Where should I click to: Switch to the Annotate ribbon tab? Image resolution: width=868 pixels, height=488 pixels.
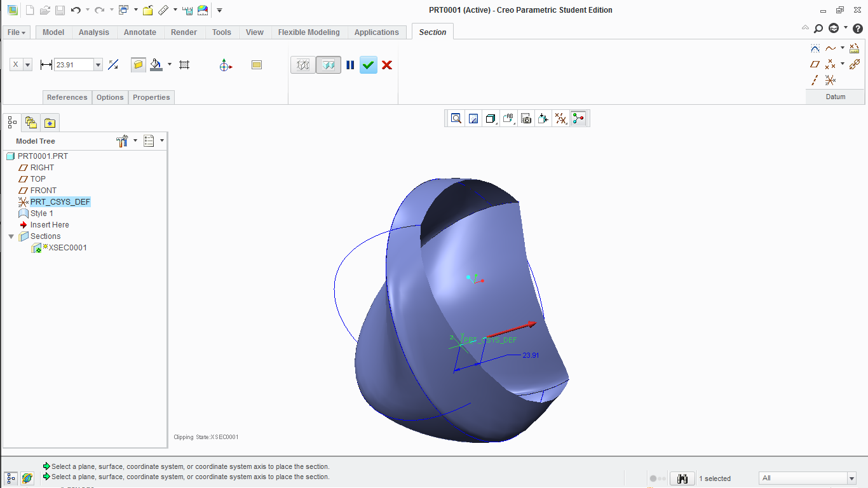pos(140,32)
